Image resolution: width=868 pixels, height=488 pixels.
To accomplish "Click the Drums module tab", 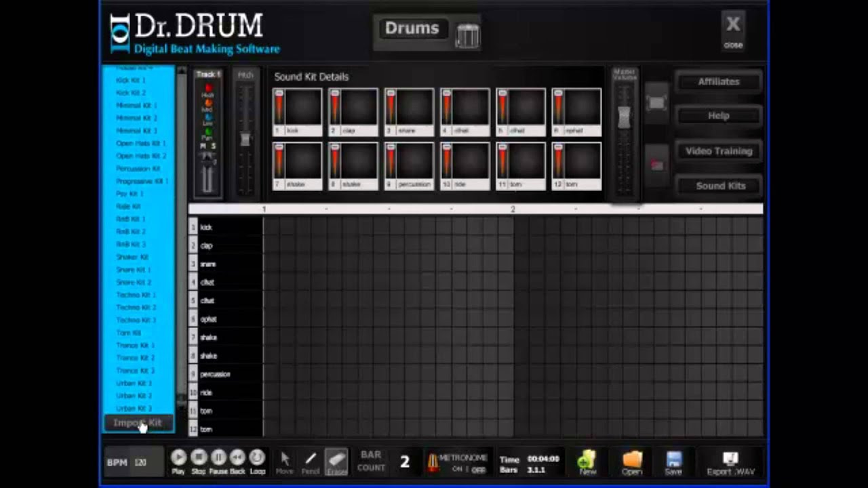I will tap(412, 28).
